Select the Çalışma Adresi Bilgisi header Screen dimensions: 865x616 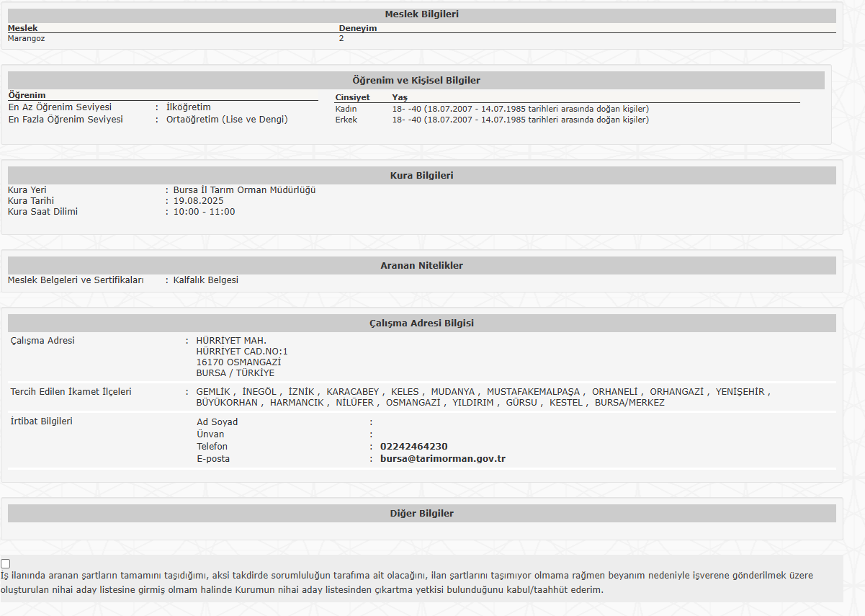click(x=421, y=323)
